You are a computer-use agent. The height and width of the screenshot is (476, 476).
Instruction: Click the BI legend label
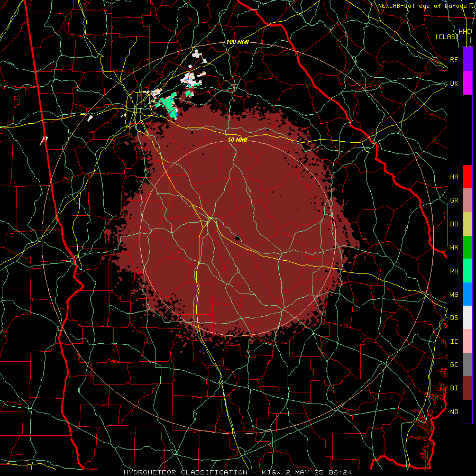[x=454, y=388]
